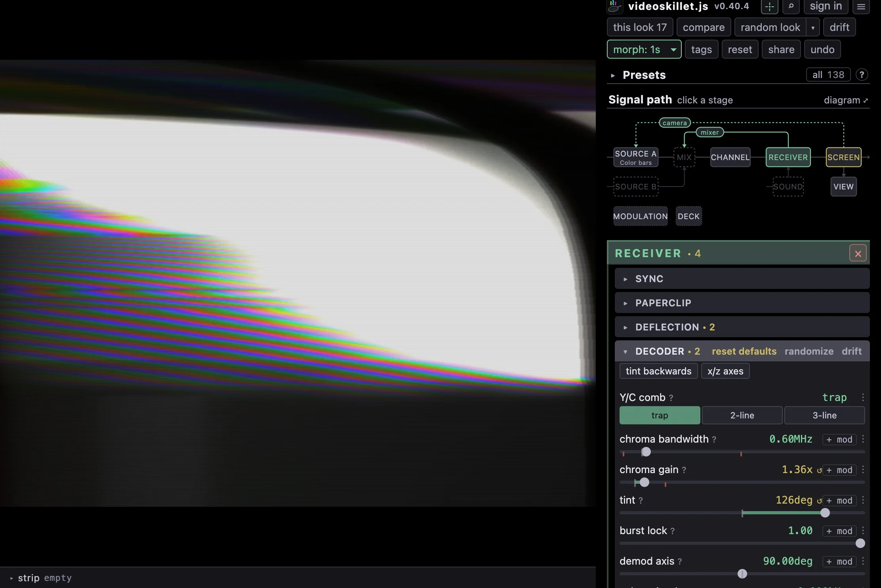Select the CHANNEL stage in signal path
This screenshot has height=588, width=881.
point(730,157)
